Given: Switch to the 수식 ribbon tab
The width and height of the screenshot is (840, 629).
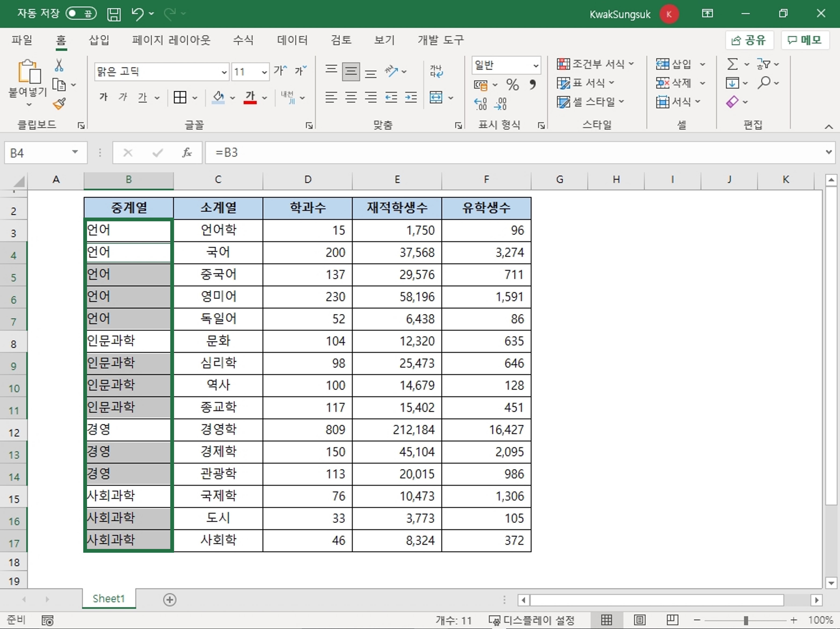Looking at the screenshot, I should (243, 40).
